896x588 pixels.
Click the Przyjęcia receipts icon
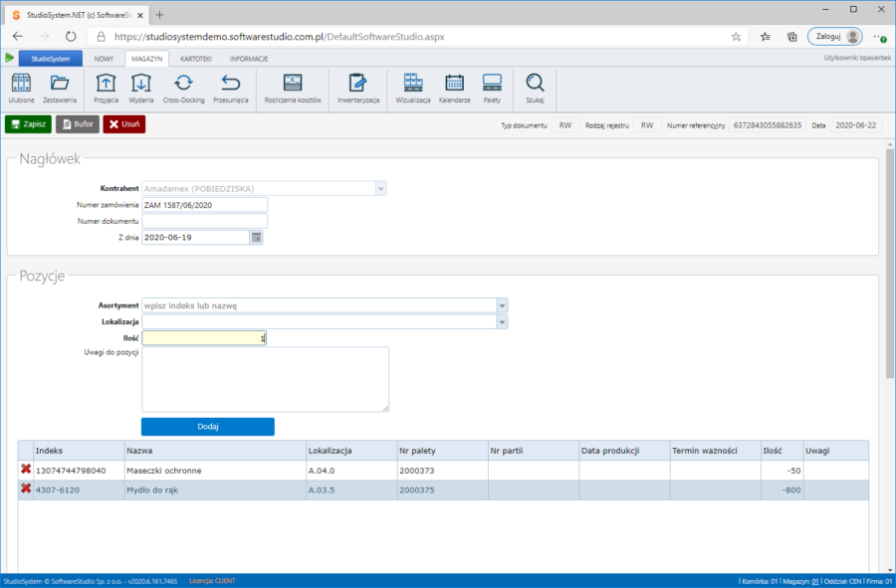tap(106, 88)
